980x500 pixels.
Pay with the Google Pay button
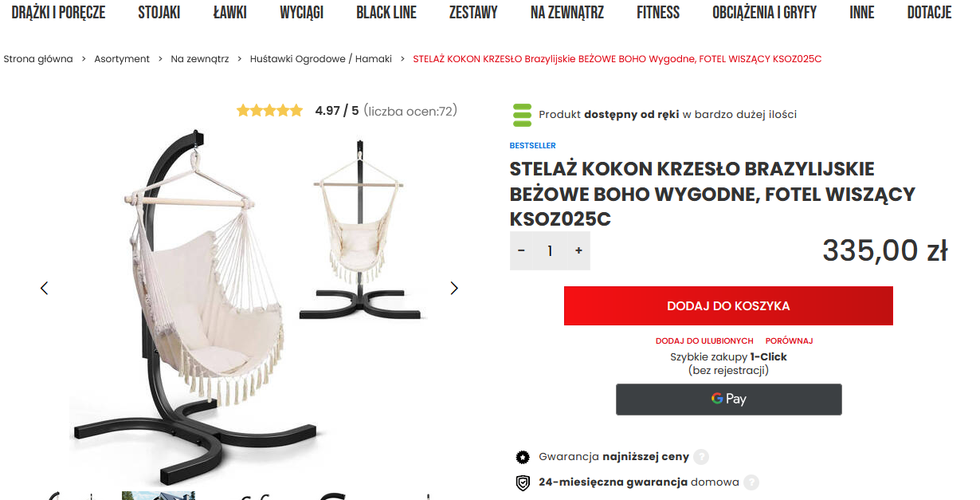click(728, 400)
